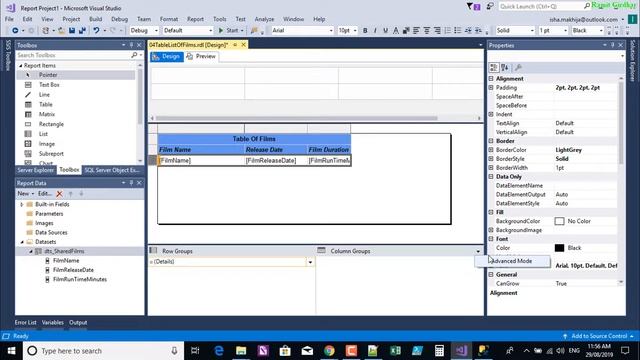This screenshot has width=640, height=360.
Task: Select the List report item
Action: (x=76, y=134)
